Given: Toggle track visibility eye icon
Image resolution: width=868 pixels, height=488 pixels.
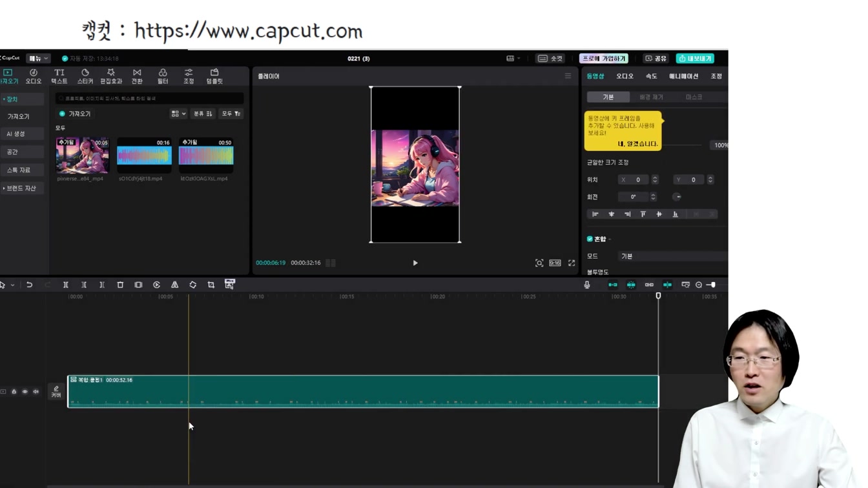Looking at the screenshot, I should tap(25, 392).
